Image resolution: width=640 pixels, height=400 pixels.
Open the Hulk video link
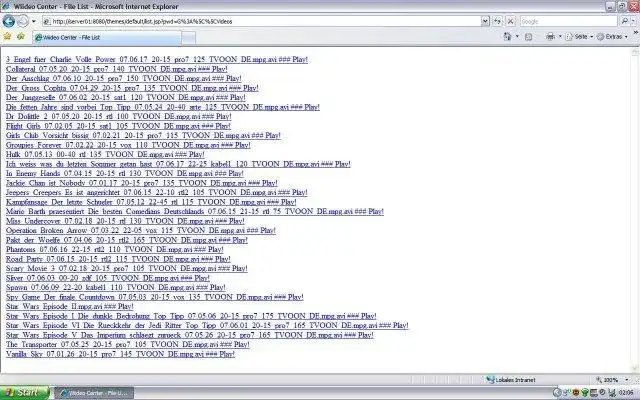tap(105, 154)
